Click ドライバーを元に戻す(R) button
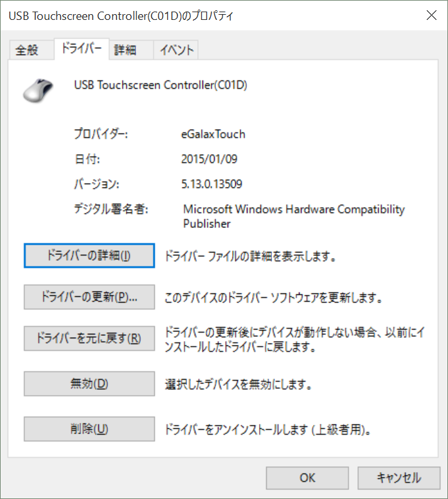This screenshot has width=448, height=499. (89, 338)
